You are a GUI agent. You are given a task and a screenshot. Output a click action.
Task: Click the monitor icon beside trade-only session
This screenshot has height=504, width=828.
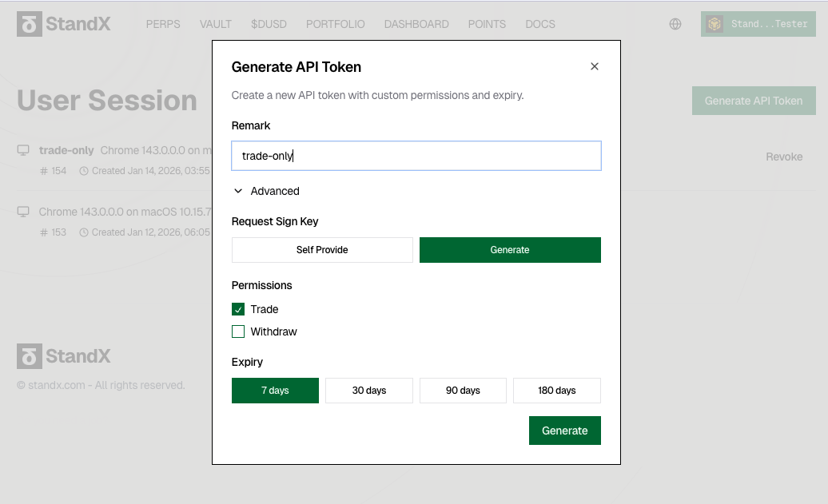[23, 150]
